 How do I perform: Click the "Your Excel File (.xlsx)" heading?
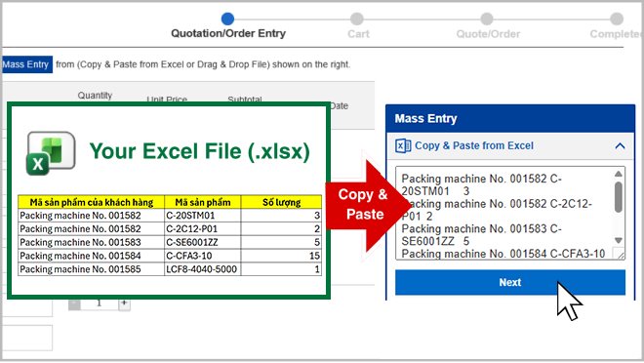[x=200, y=151]
